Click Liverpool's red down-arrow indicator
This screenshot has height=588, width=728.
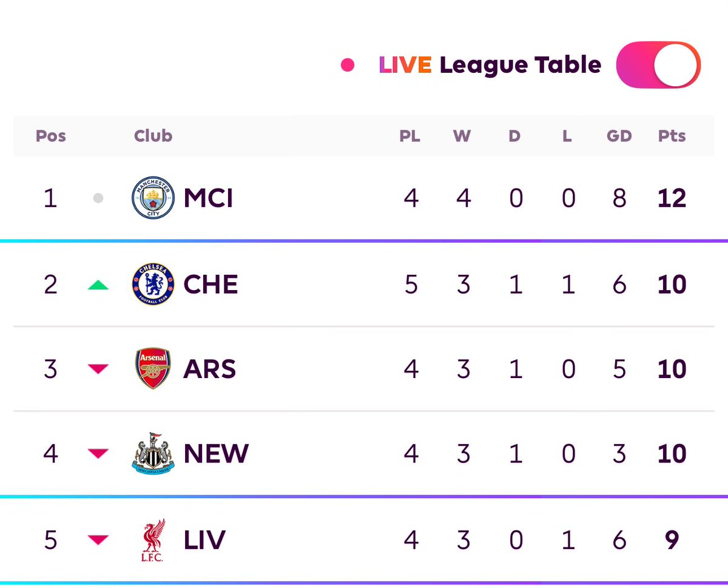(98, 539)
